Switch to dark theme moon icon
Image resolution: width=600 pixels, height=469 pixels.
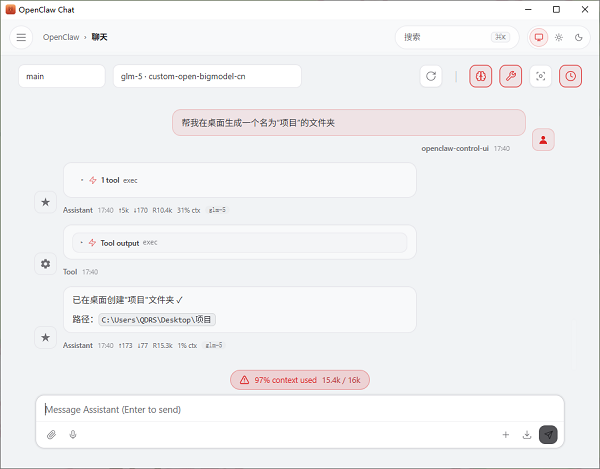579,37
